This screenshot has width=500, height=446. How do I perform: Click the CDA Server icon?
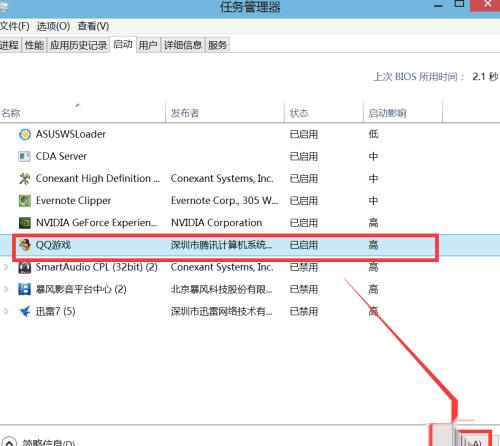[24, 156]
